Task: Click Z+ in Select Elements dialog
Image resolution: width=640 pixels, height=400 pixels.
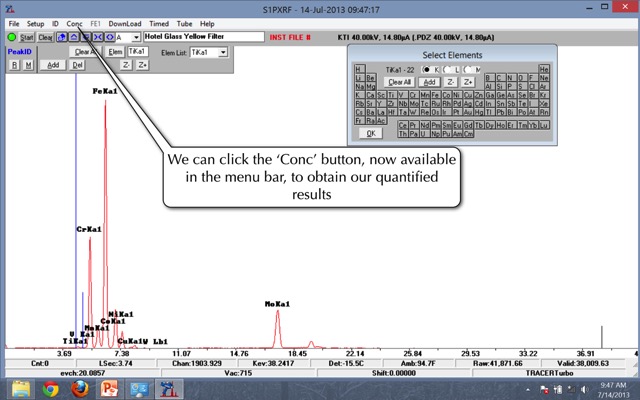Action: (x=468, y=82)
